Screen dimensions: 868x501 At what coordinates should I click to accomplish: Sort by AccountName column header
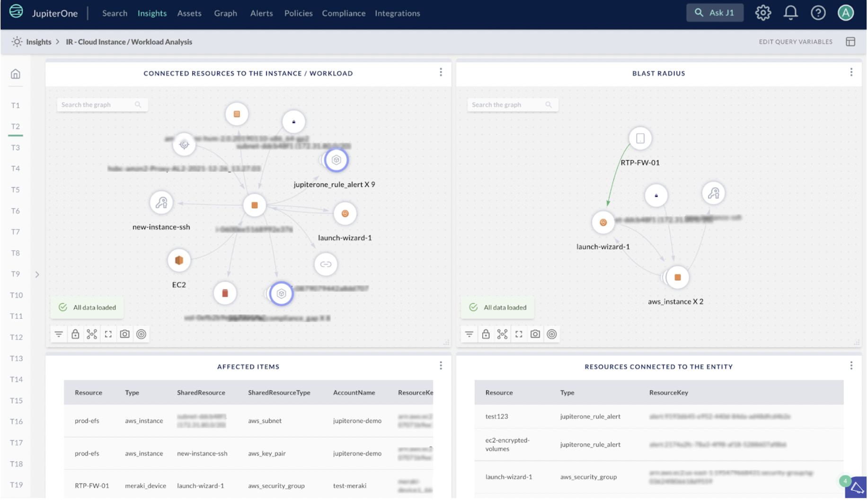(354, 393)
